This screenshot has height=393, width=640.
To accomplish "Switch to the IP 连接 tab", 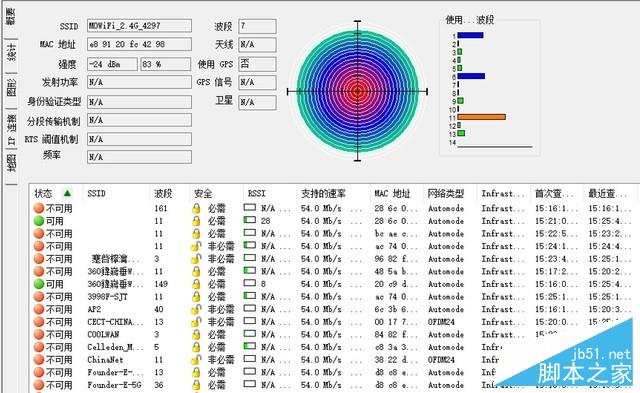I will [x=11, y=130].
